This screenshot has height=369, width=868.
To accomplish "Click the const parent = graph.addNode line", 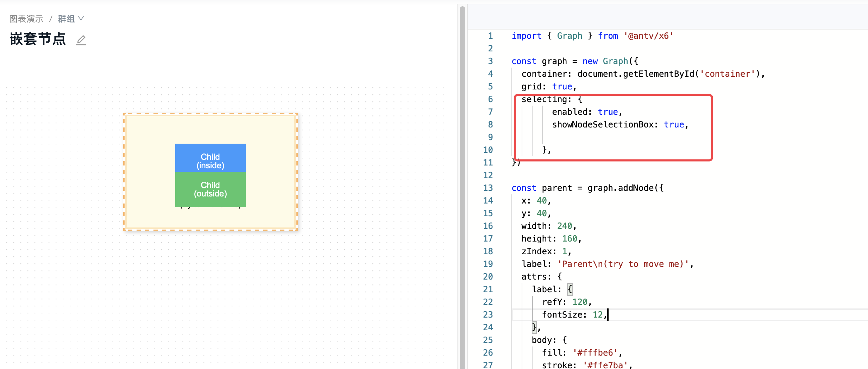I will click(x=587, y=188).
